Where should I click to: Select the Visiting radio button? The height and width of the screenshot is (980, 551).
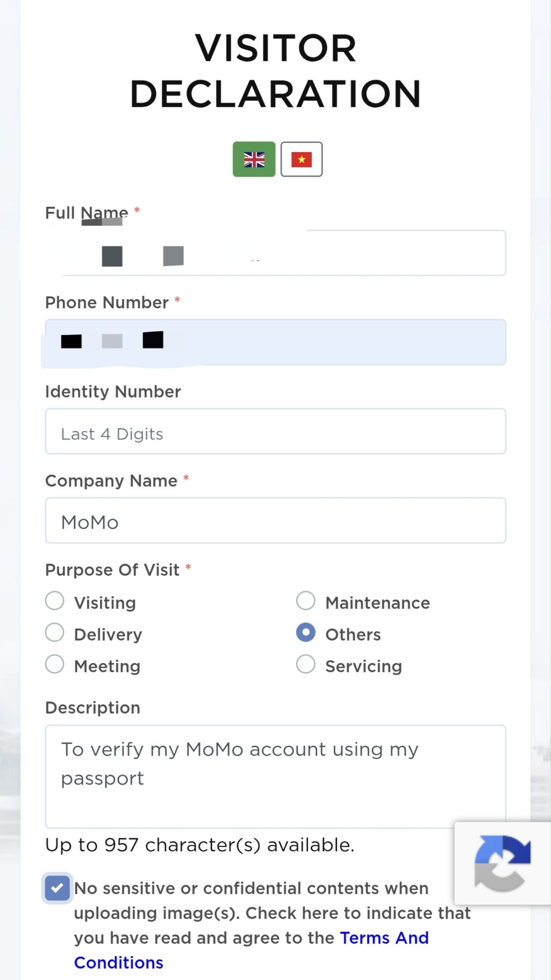(55, 601)
